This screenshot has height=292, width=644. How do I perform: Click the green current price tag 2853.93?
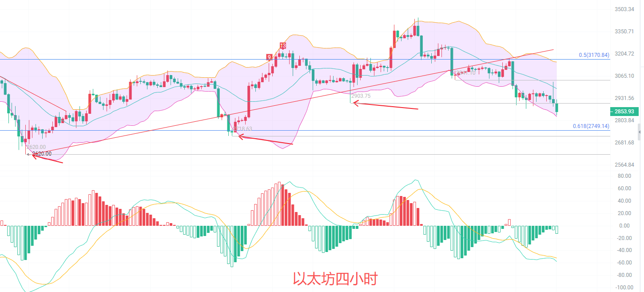click(625, 111)
